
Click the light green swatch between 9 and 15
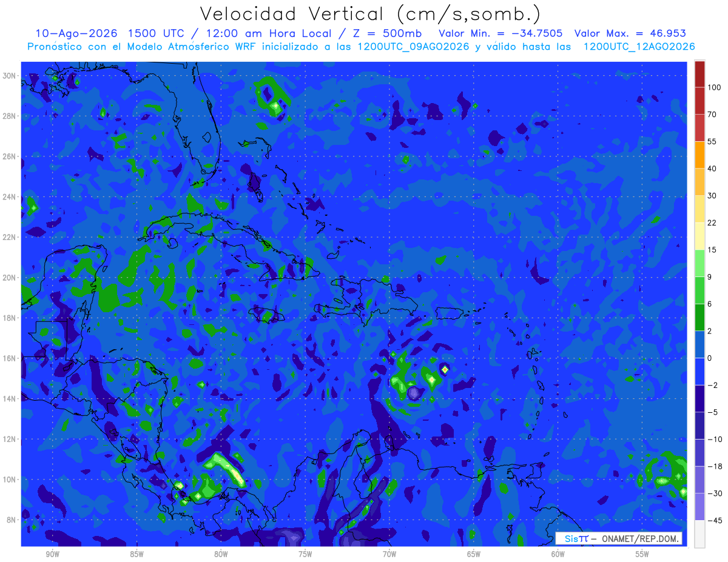coord(699,263)
